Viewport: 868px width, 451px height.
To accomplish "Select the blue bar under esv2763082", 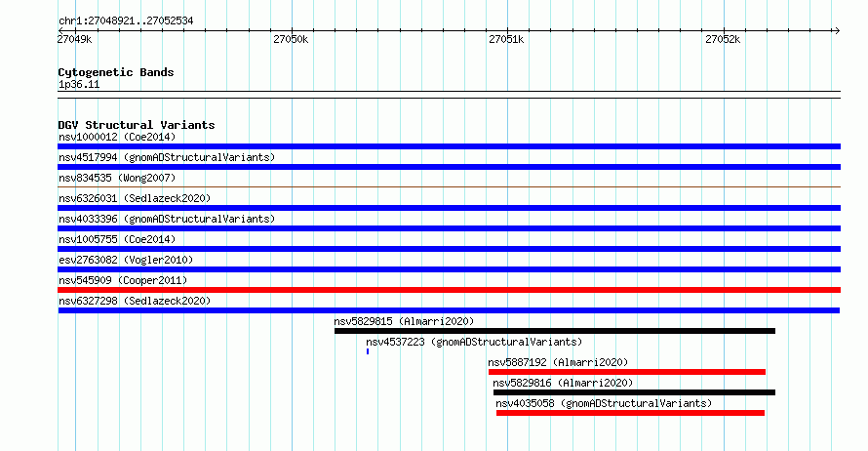I will (449, 269).
